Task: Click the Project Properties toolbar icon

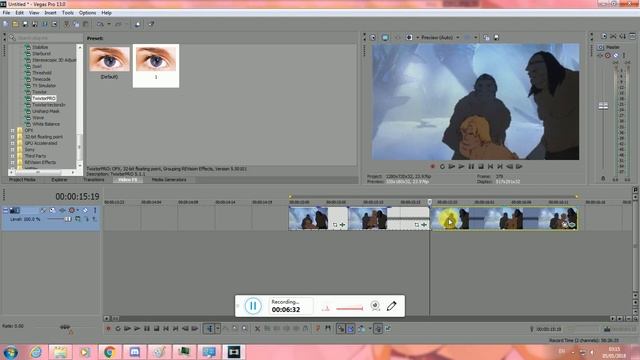Action: point(54,24)
